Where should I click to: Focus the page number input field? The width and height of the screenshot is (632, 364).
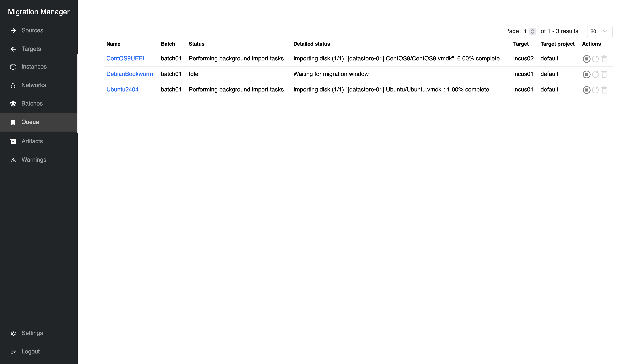coord(526,31)
